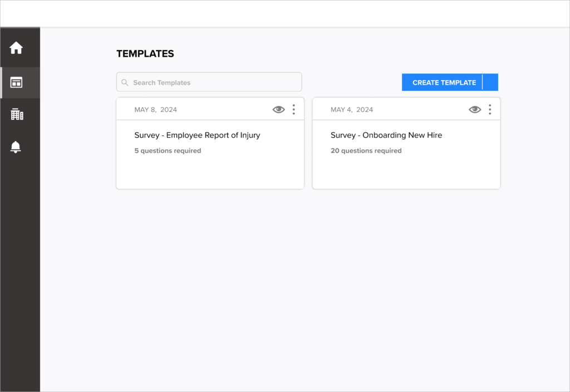This screenshot has width=570, height=392.
Task: Preview the Employee Report of Injury template
Action: tap(278, 109)
